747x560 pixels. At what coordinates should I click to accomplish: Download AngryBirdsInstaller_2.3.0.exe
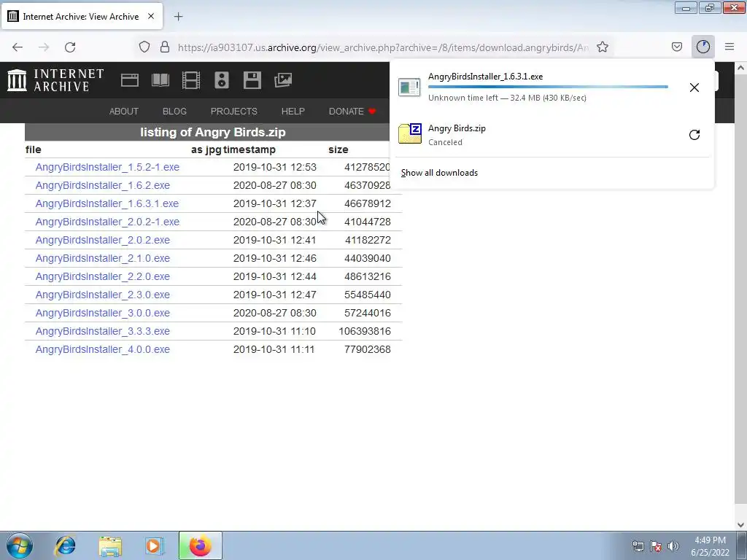coord(102,295)
